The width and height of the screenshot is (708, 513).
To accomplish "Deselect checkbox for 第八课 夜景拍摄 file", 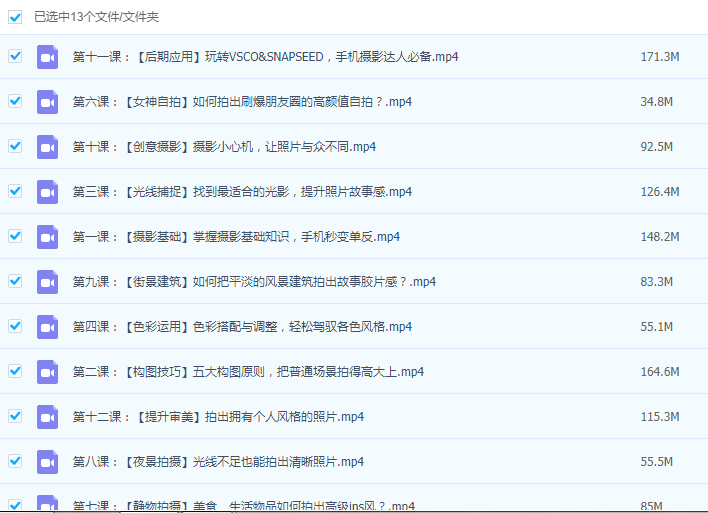I will coord(15,461).
